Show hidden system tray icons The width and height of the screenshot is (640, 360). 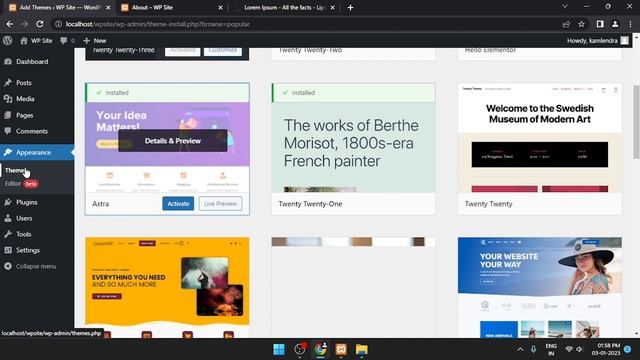[x=520, y=349]
